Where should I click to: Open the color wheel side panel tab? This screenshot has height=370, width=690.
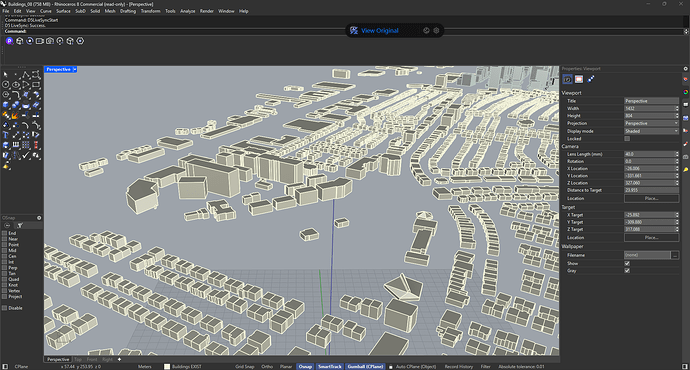686,92
